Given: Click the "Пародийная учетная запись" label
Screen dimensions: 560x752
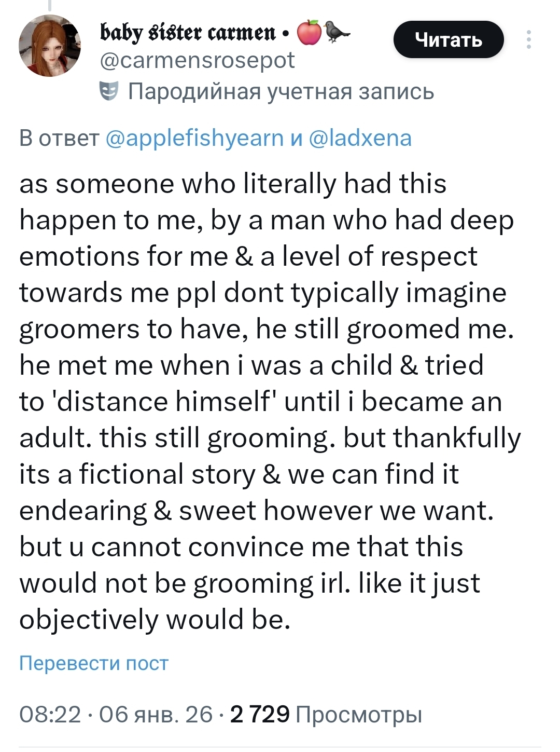Looking at the screenshot, I should (x=281, y=91).
